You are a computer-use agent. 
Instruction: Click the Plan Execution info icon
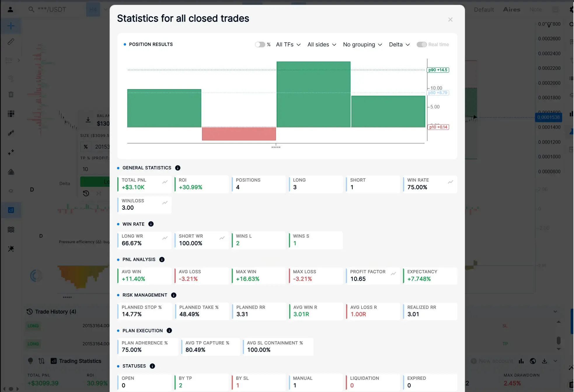pyautogui.click(x=169, y=330)
